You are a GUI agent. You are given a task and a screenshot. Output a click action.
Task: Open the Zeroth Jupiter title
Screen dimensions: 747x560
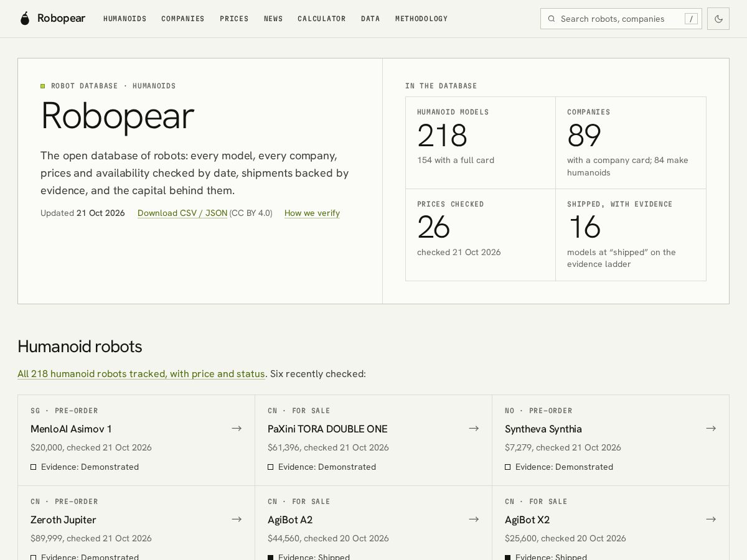(x=63, y=520)
